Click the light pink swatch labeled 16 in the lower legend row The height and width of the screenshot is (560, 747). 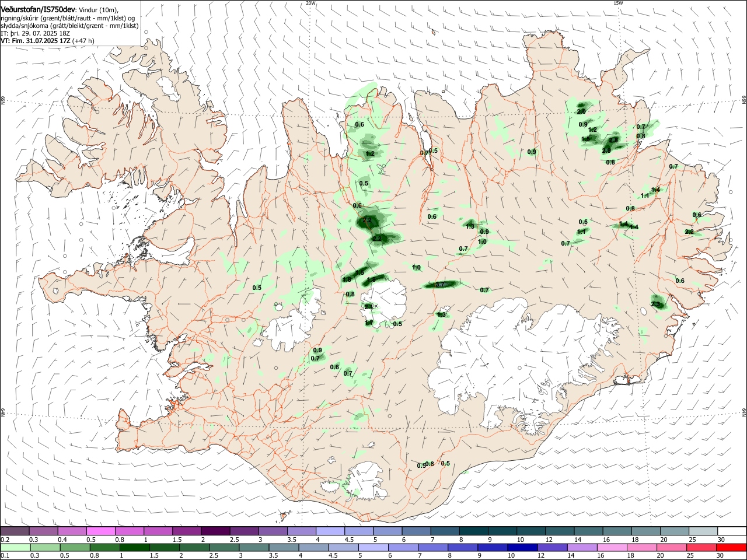611,547
